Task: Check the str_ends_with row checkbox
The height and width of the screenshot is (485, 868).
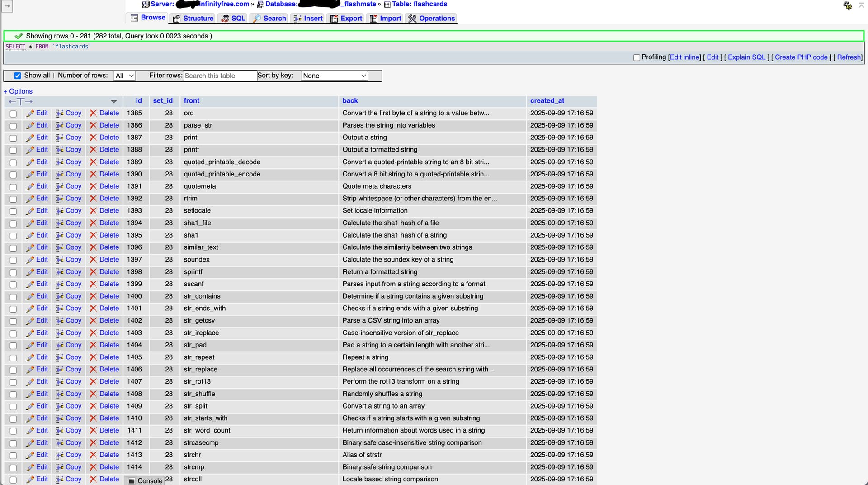Action: tap(13, 309)
